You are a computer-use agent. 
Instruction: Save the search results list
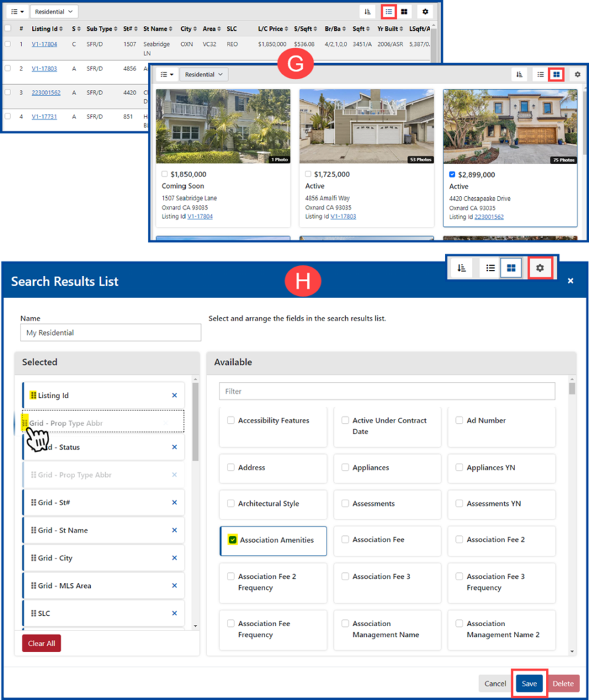[530, 683]
